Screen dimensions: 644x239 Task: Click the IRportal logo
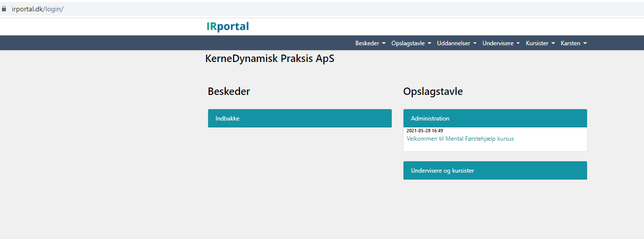[x=228, y=27]
